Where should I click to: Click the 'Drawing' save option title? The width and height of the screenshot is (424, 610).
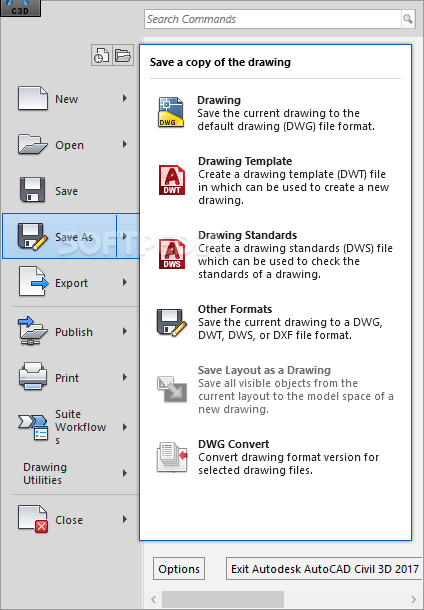[219, 100]
